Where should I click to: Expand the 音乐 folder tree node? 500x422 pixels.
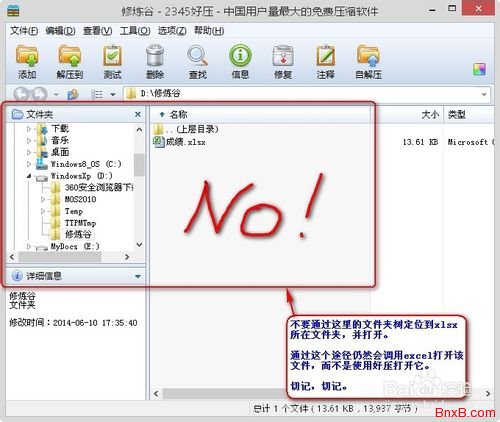29,141
